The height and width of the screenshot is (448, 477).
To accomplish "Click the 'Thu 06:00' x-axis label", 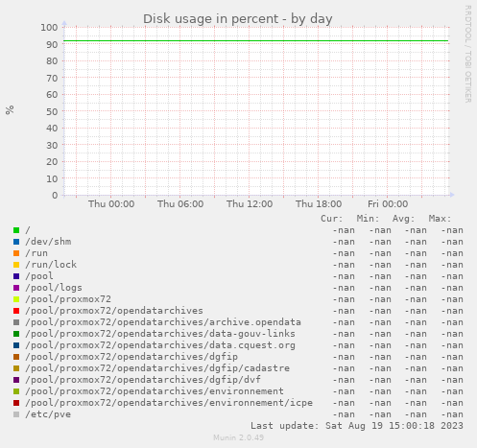I will tap(180, 204).
